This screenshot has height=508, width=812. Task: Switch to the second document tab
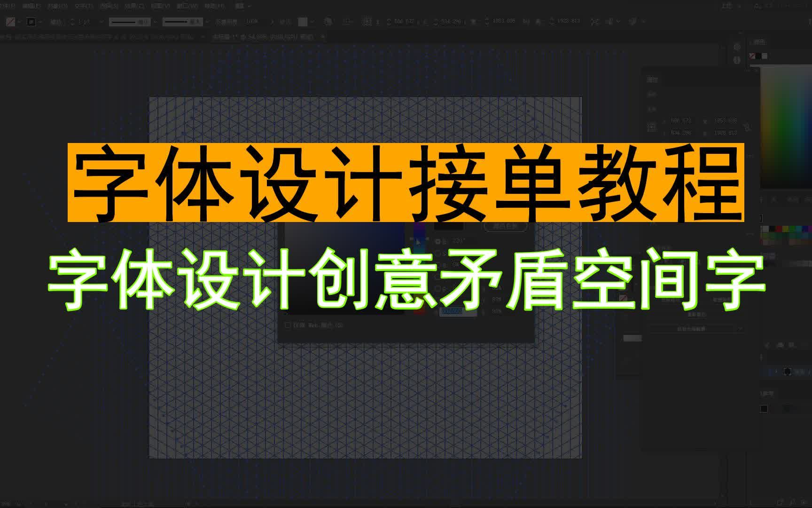262,36
